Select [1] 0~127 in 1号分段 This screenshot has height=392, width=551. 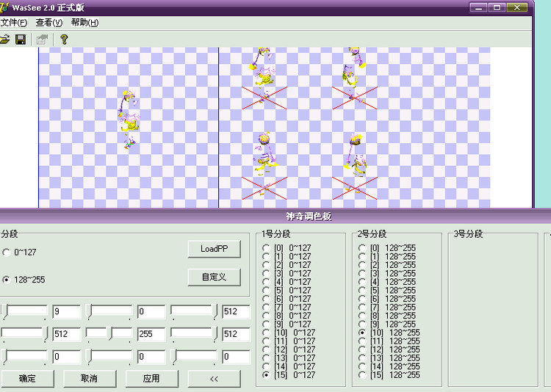click(x=287, y=256)
